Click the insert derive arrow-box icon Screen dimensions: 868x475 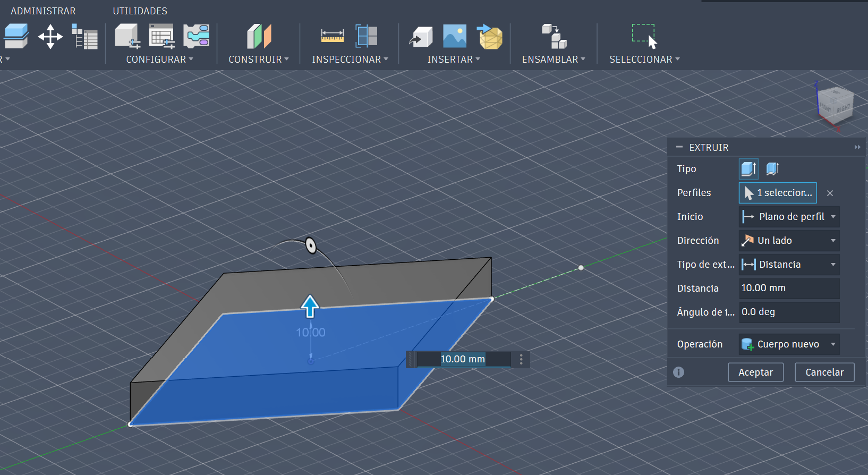(x=421, y=37)
